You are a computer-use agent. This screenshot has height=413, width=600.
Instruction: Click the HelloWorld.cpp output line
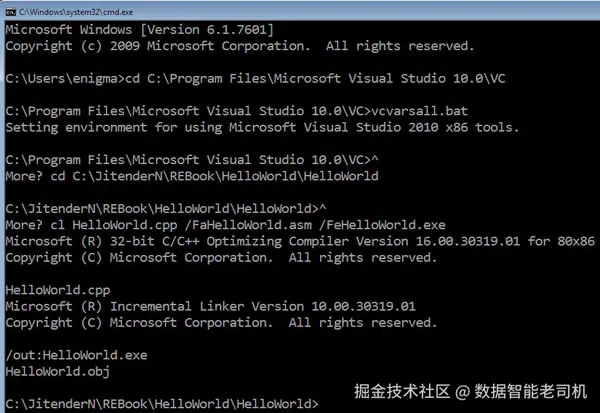[58, 290]
